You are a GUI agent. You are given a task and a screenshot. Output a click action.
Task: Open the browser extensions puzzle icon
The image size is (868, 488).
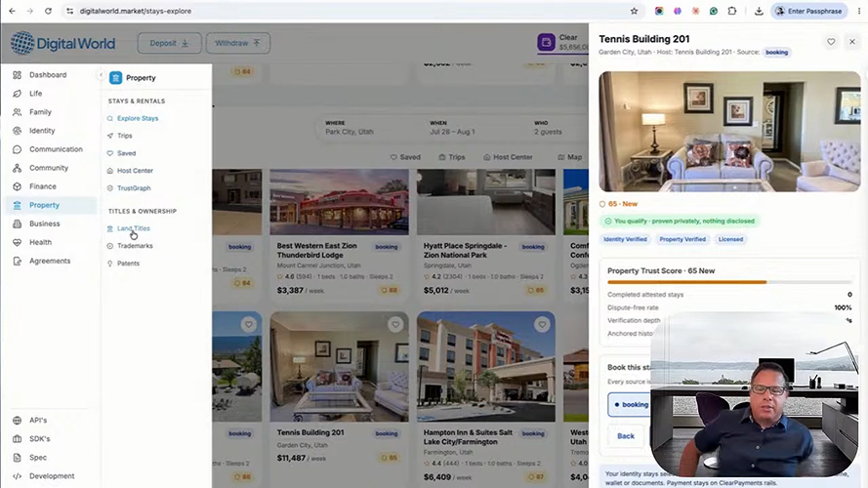(x=732, y=11)
